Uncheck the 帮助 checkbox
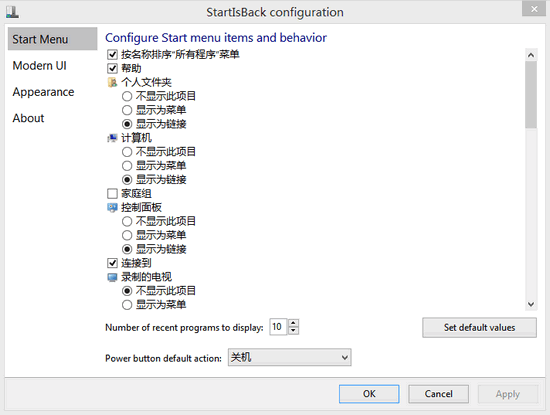The height and width of the screenshot is (415, 550). point(112,68)
